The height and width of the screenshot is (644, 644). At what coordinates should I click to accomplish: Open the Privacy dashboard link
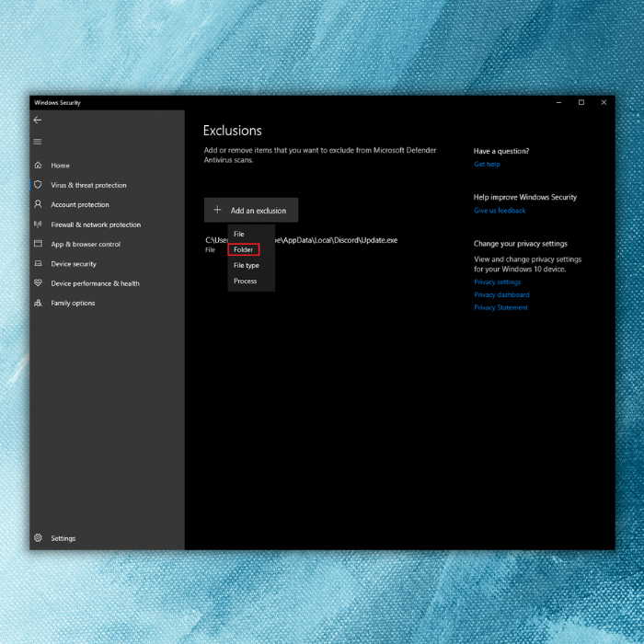click(501, 294)
